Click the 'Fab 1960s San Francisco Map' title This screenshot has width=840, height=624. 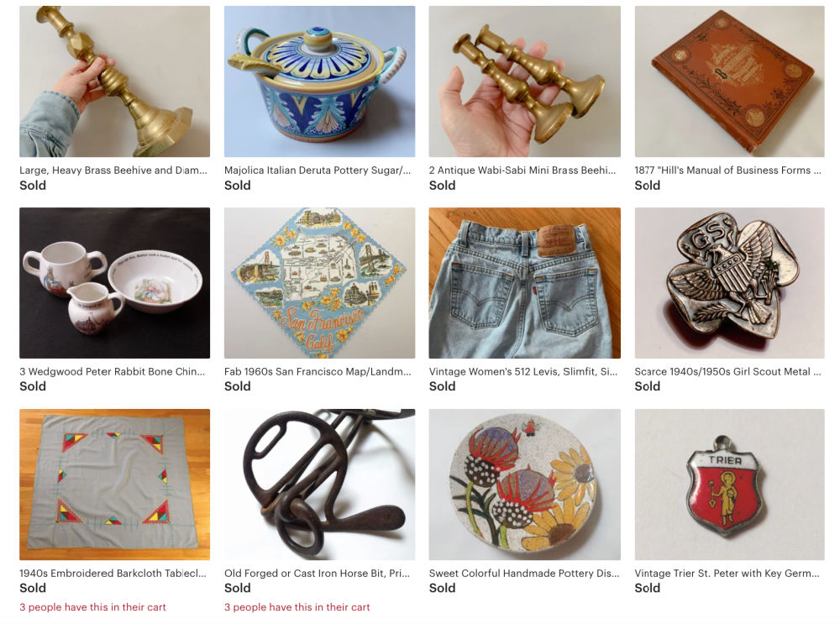(x=318, y=372)
